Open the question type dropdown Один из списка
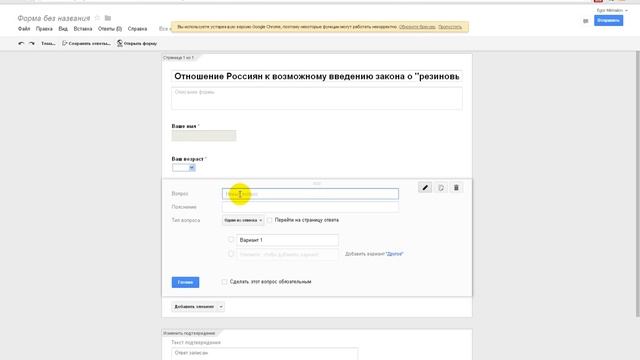This screenshot has height=360, width=640. [x=243, y=220]
